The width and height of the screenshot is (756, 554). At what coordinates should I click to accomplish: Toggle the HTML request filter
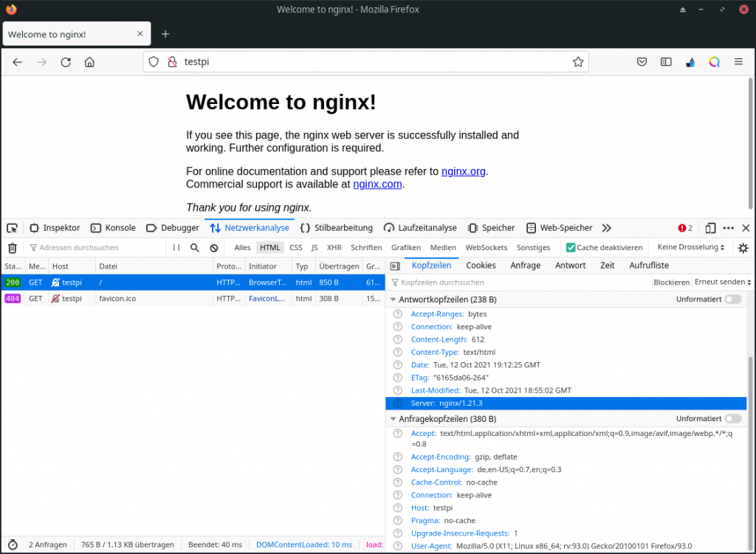tap(270, 248)
